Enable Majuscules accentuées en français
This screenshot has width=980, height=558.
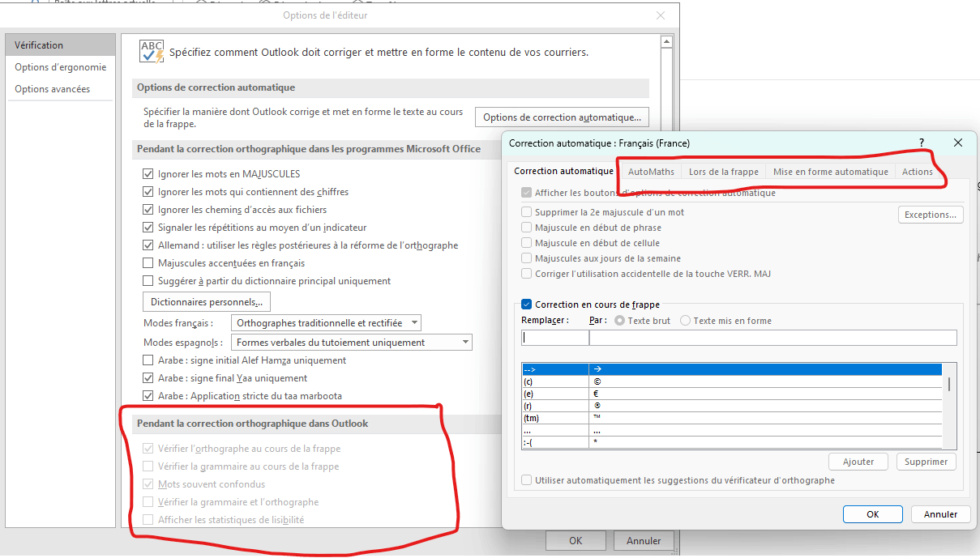[x=148, y=263]
